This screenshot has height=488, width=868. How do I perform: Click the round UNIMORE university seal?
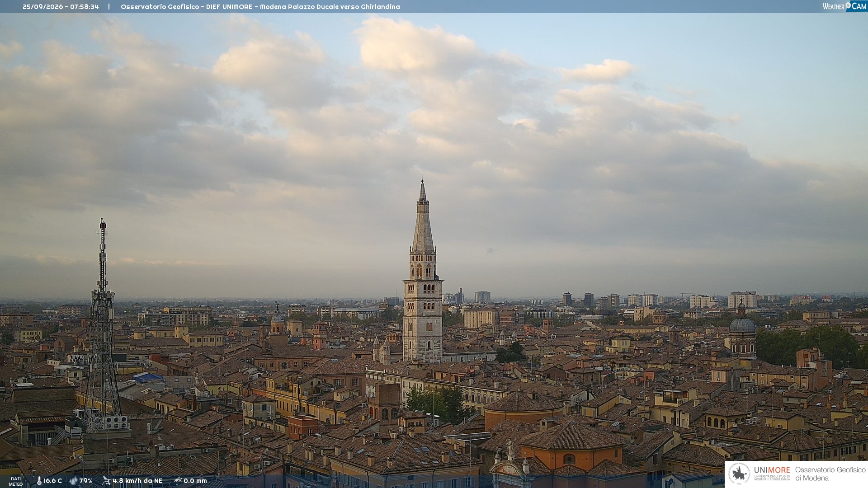(739, 474)
